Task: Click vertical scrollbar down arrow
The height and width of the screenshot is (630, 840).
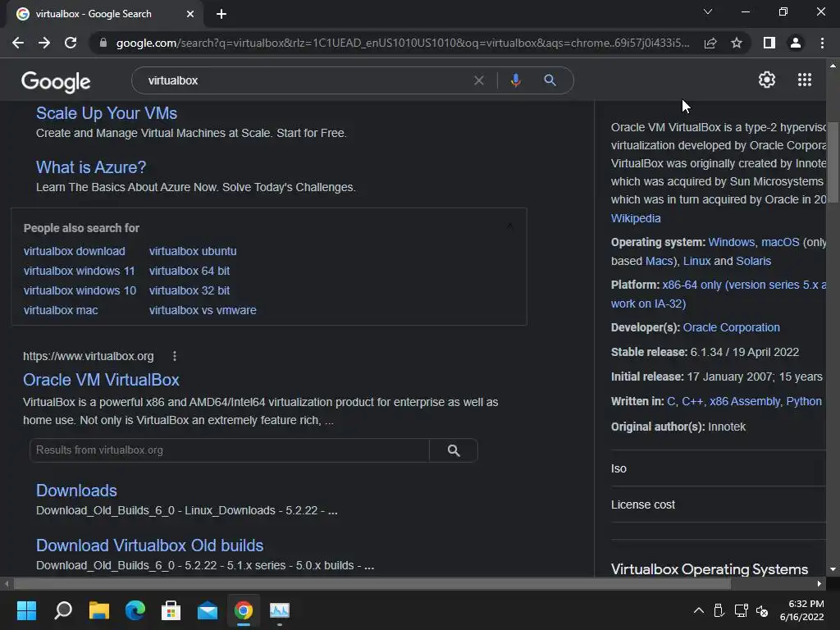Action: click(833, 569)
